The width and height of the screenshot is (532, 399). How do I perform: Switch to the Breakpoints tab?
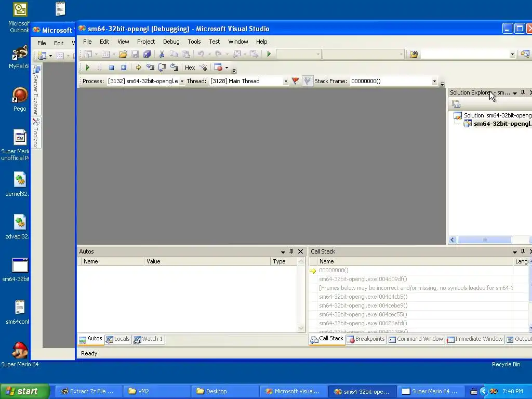point(366,339)
